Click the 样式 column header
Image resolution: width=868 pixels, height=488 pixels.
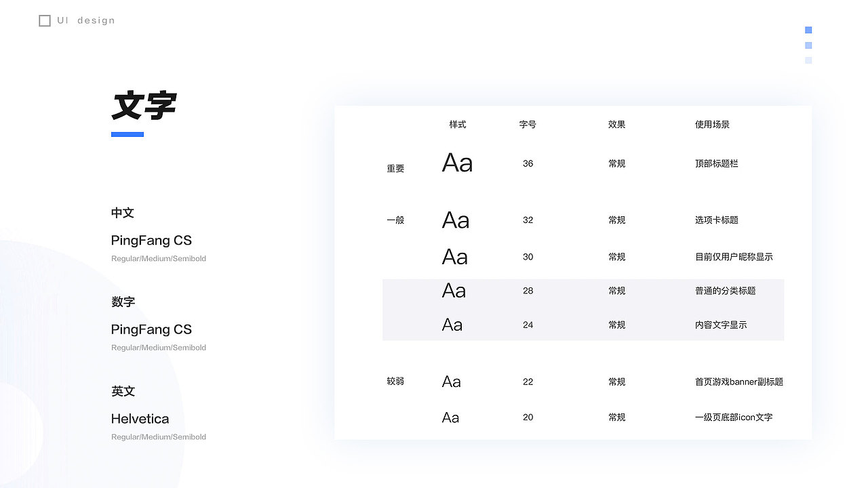pyautogui.click(x=458, y=125)
